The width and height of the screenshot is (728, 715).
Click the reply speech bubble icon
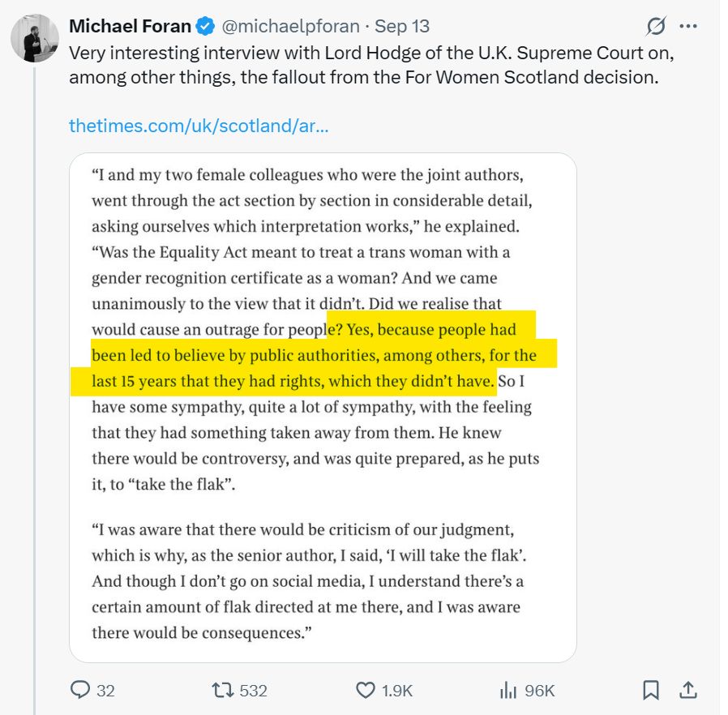[79, 690]
